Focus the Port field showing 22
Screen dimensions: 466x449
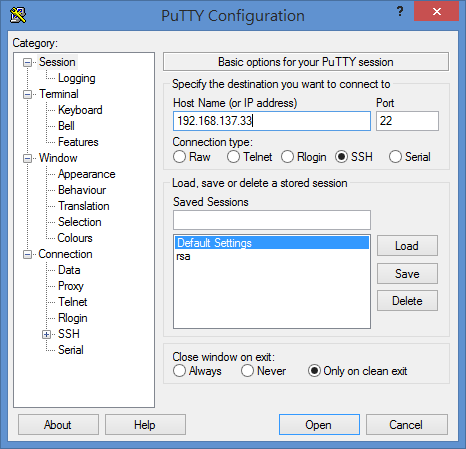[407, 121]
